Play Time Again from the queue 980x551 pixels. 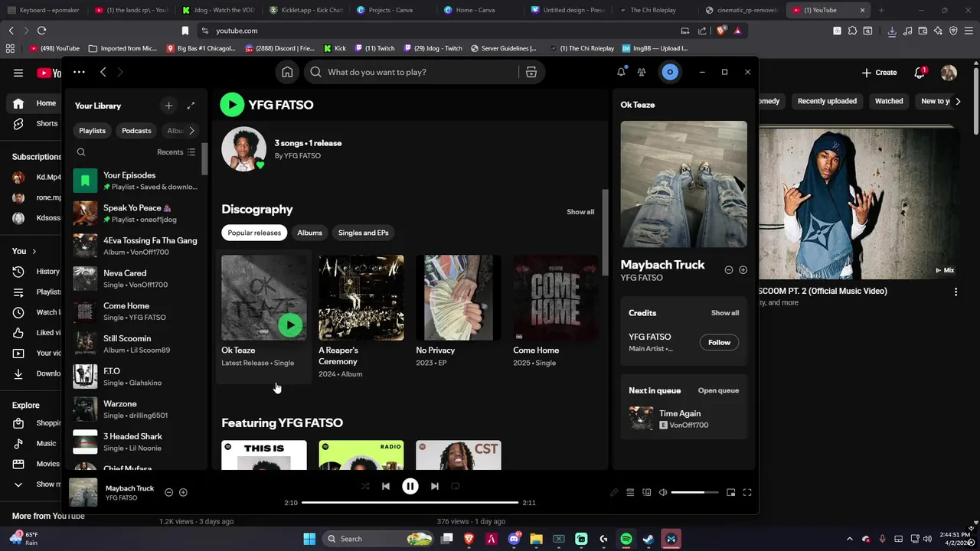(641, 419)
